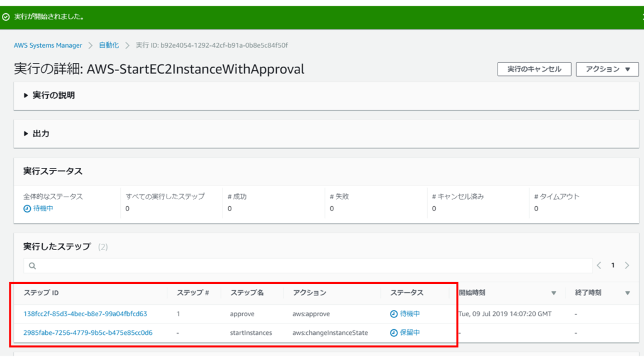
Task: Click the ステップ ID column header
Action: 41,293
